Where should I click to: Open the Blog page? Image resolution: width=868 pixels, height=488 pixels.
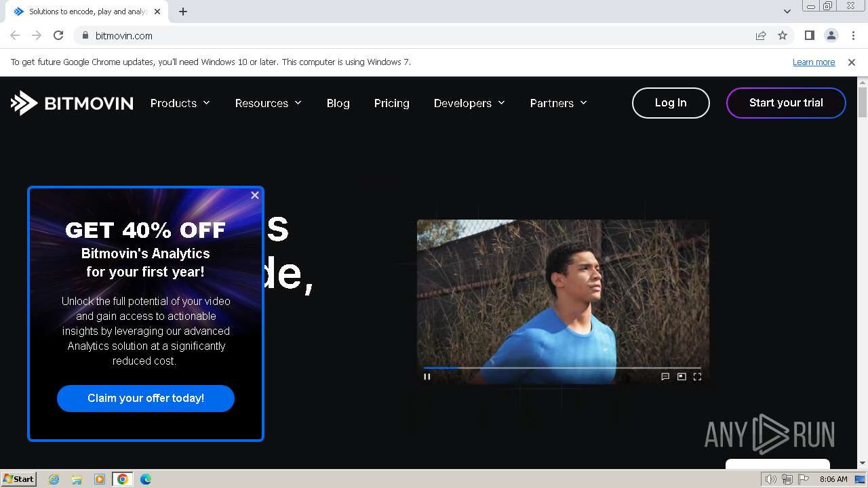click(338, 103)
